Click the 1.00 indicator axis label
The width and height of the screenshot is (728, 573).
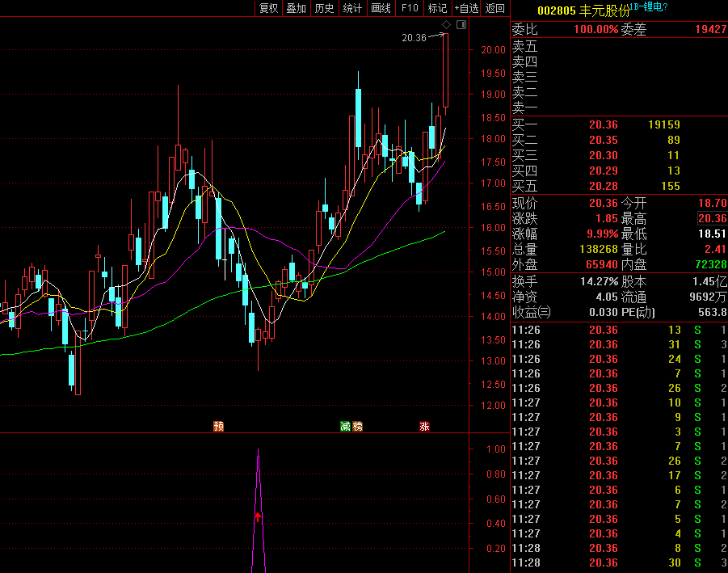point(496,449)
